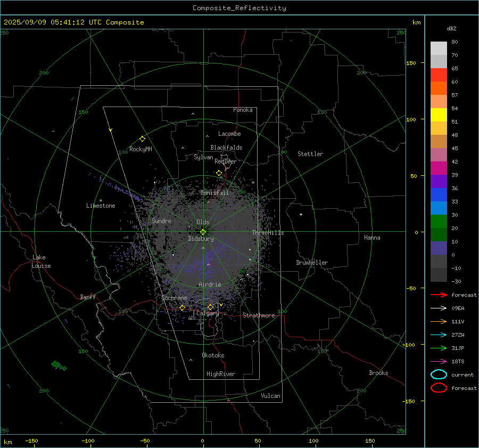
Task: Click the Vulcan label
Action: [x=270, y=396]
